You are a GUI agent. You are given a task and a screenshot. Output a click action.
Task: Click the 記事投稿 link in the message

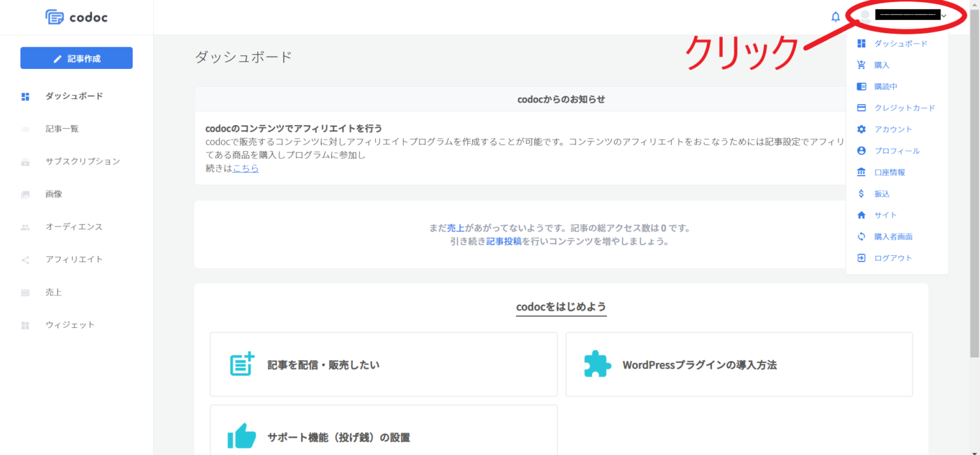[x=503, y=241]
